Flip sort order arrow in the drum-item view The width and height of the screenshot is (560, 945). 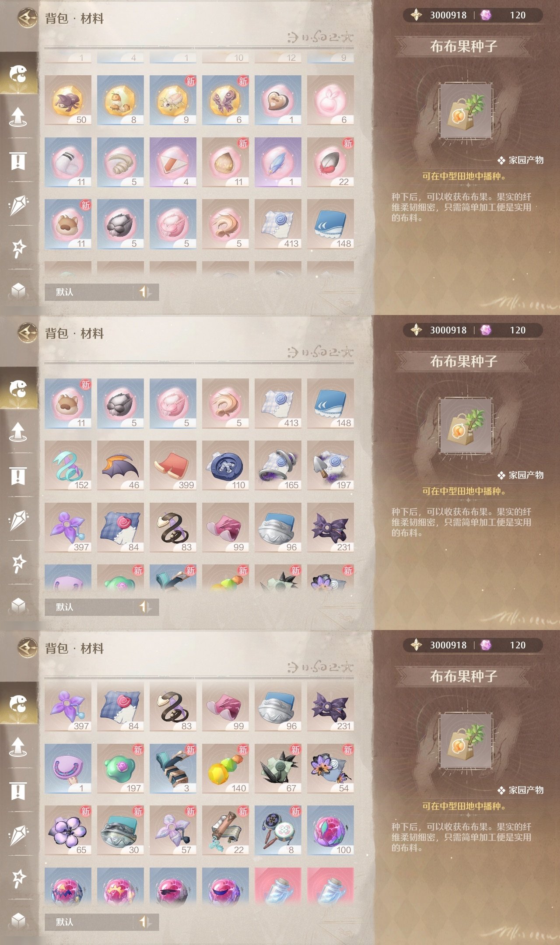coord(145,922)
